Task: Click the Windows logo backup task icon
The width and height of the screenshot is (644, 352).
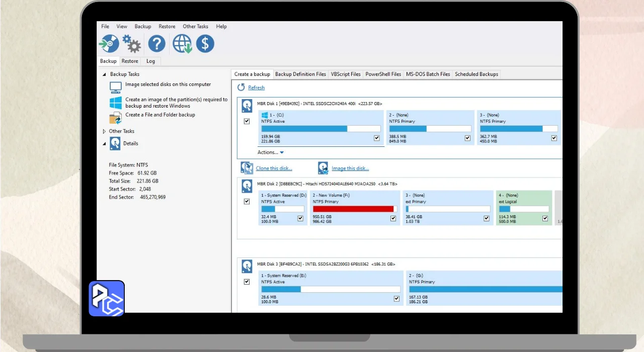Action: (x=116, y=103)
